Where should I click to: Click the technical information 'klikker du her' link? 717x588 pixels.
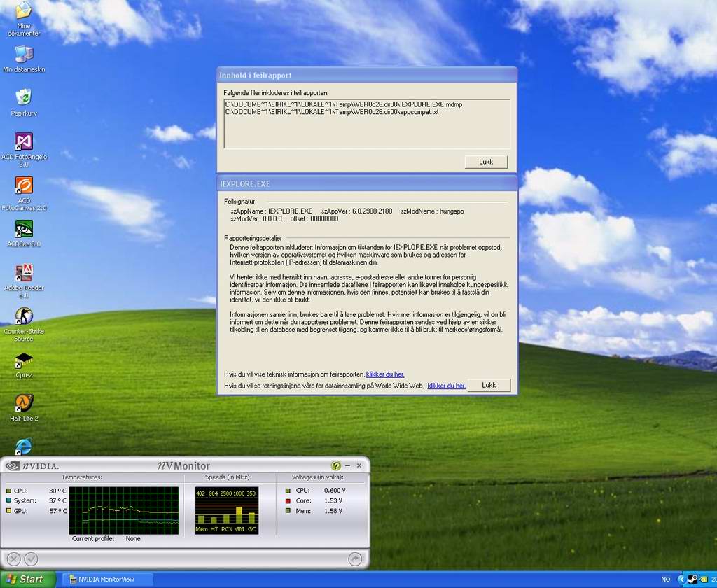[x=385, y=374]
